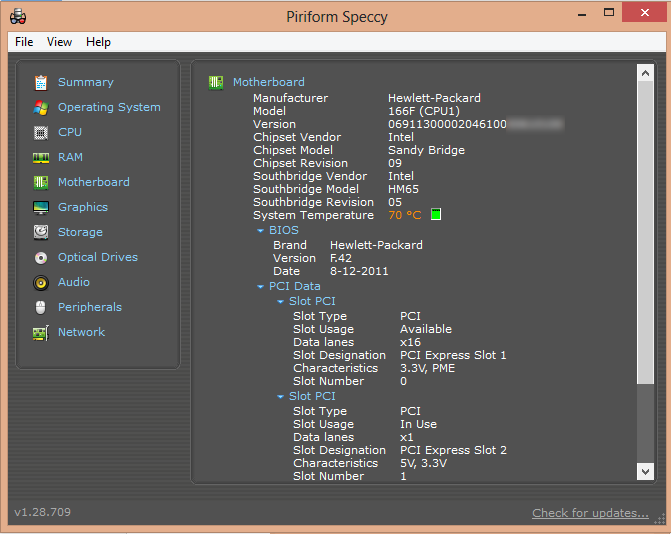671x534 pixels.
Task: Click the Motherboard icon in the sidebar
Action: [41, 183]
